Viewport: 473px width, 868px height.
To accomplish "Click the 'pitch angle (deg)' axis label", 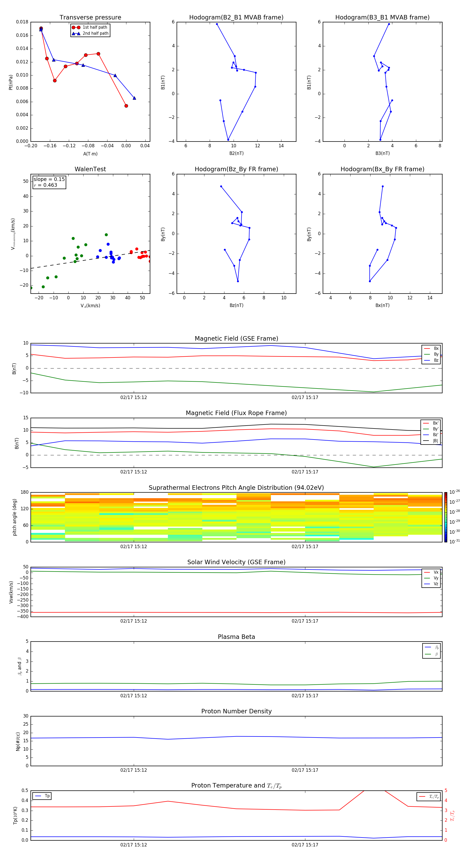I will [15, 517].
